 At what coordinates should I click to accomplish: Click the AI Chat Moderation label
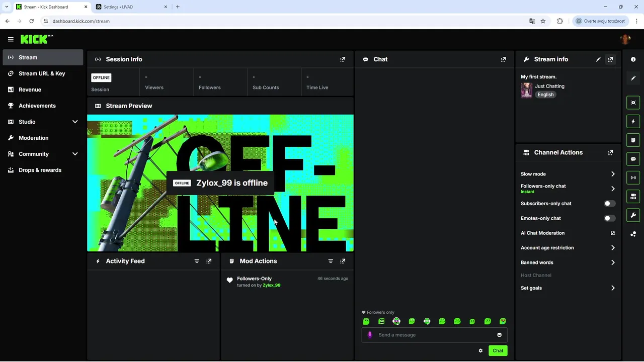pos(542,233)
